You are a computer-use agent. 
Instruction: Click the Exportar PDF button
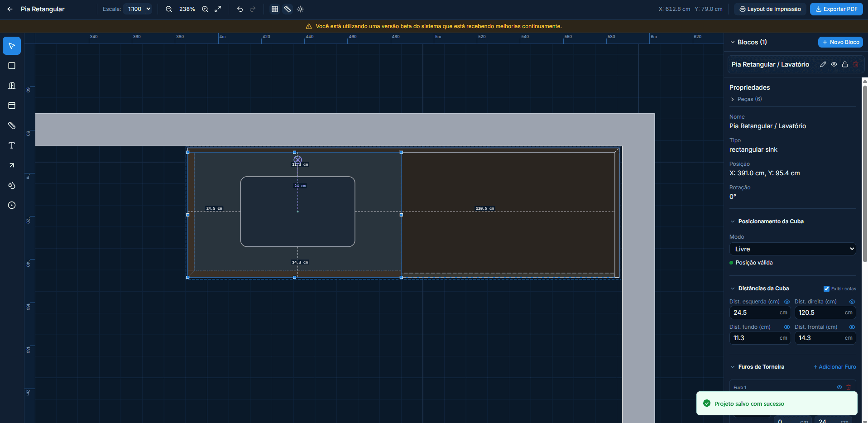(x=836, y=9)
